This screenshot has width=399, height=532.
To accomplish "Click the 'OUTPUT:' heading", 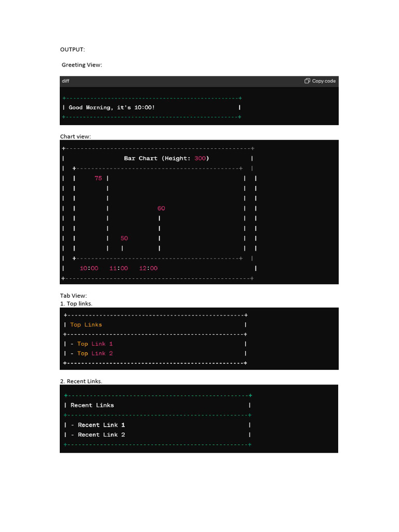I will (73, 49).
